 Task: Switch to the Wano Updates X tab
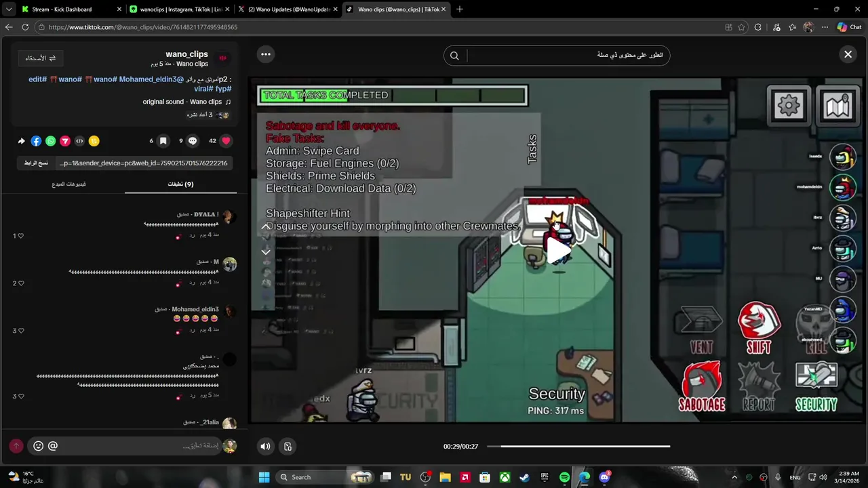(x=288, y=9)
